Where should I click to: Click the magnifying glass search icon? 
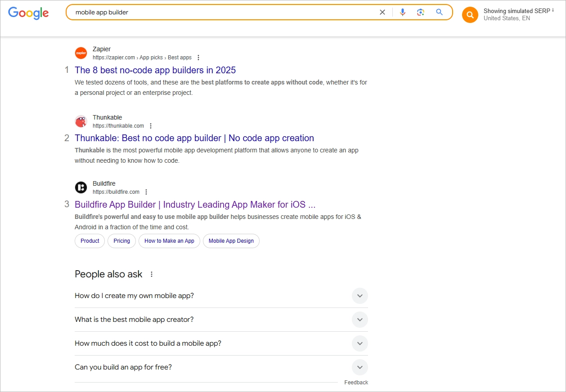[x=439, y=12]
